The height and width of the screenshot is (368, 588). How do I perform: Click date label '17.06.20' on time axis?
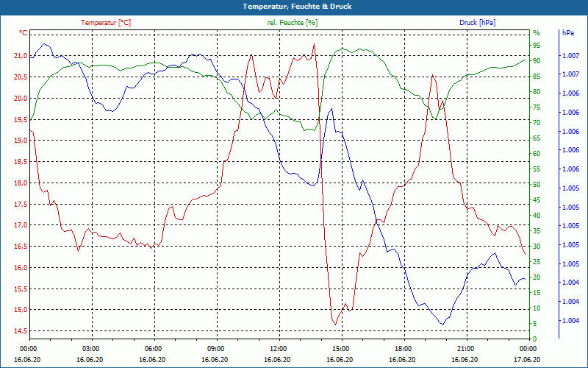coord(527,360)
